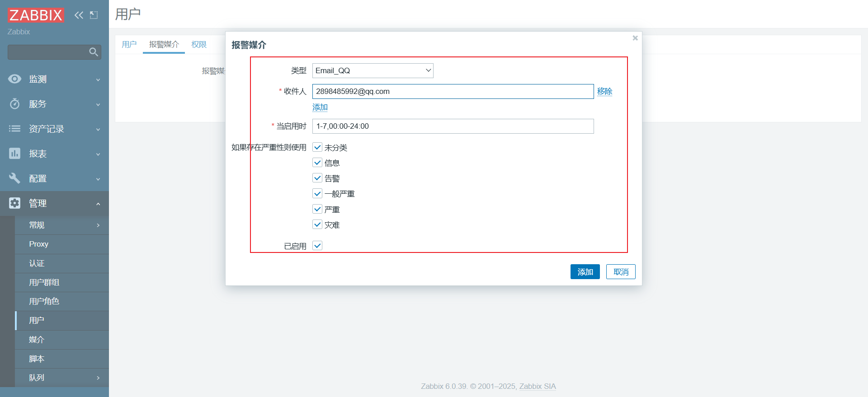This screenshot has width=868, height=397.
Task: Click 移除 link beside recipient email
Action: pyautogui.click(x=604, y=91)
